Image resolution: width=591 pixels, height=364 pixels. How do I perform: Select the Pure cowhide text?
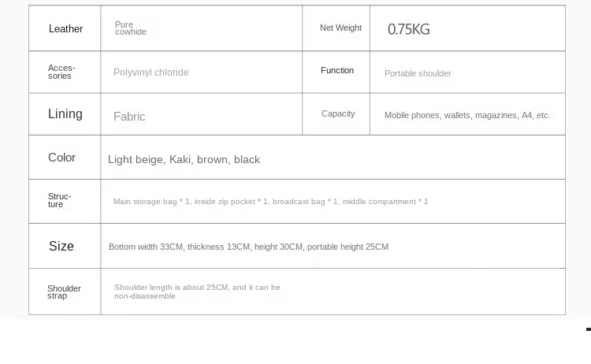130,28
